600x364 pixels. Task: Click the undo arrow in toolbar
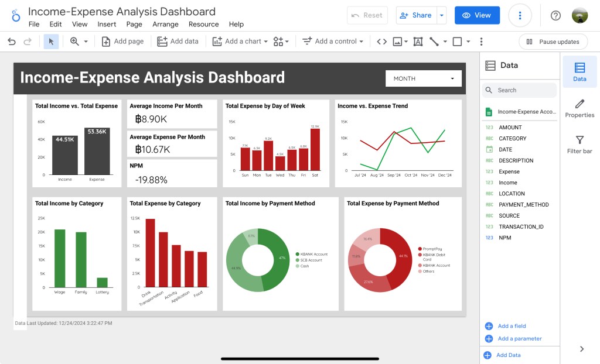point(12,42)
